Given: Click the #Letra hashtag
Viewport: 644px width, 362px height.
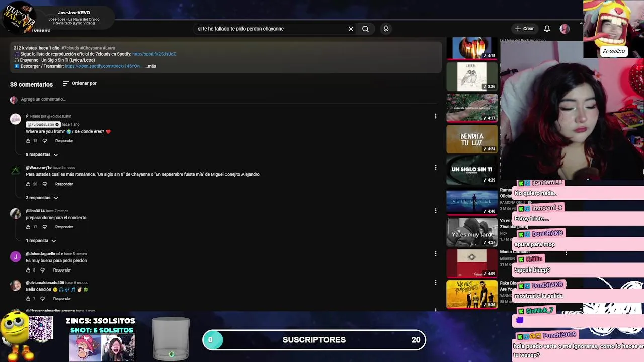Looking at the screenshot, I should pos(109,48).
